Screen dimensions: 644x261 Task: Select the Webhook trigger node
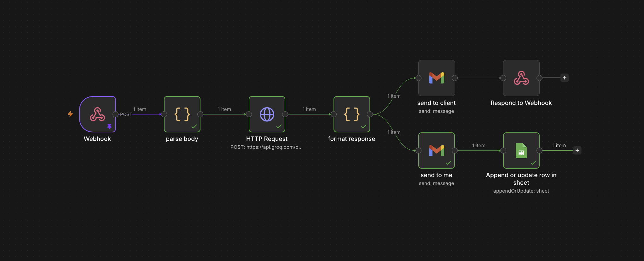click(97, 114)
